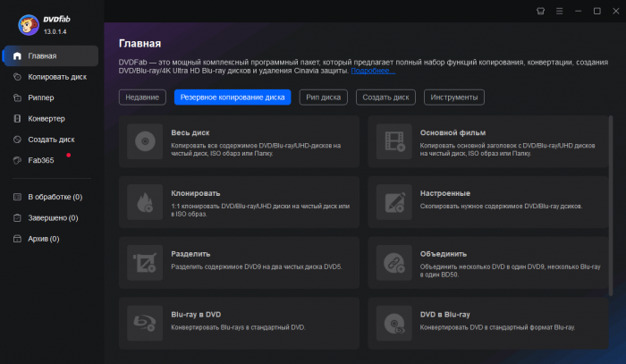Open the hamburger main menu
The height and width of the screenshot is (364, 626).
[559, 11]
